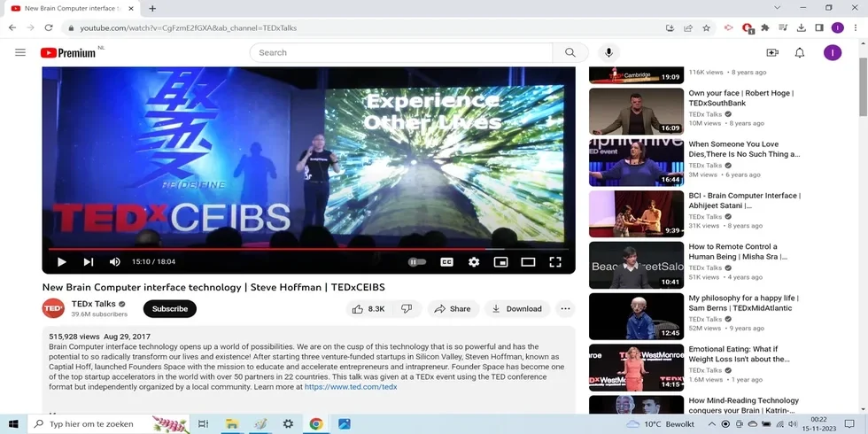Open the Chrome downloads icon
The width and height of the screenshot is (868, 434).
point(801,27)
